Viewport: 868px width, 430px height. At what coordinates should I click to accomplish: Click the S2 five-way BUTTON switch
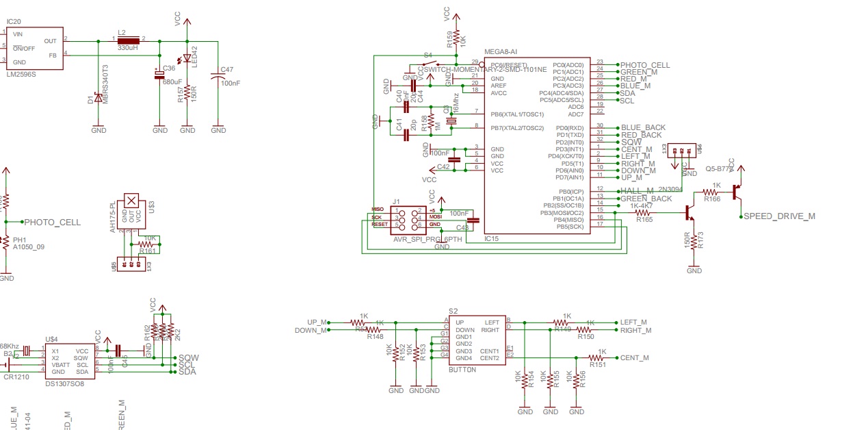click(x=475, y=339)
